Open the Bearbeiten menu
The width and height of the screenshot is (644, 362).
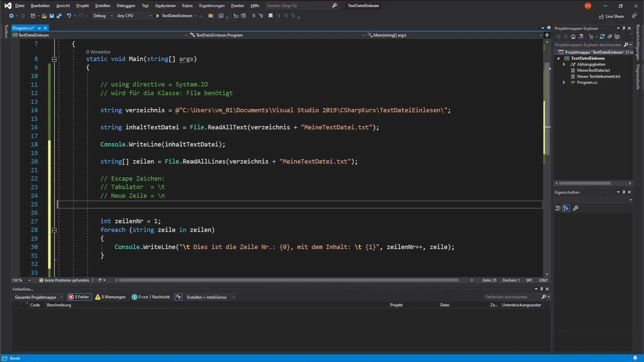[40, 6]
